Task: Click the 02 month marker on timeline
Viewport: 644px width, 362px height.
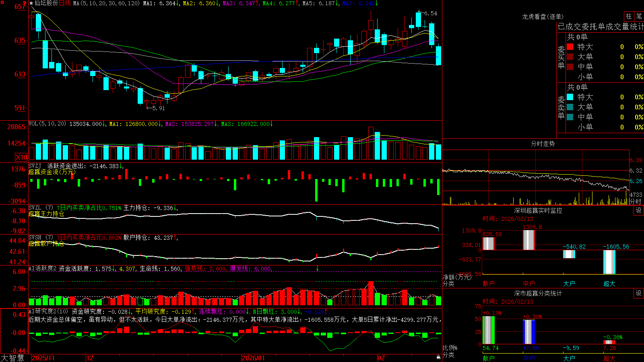Action: point(381,358)
